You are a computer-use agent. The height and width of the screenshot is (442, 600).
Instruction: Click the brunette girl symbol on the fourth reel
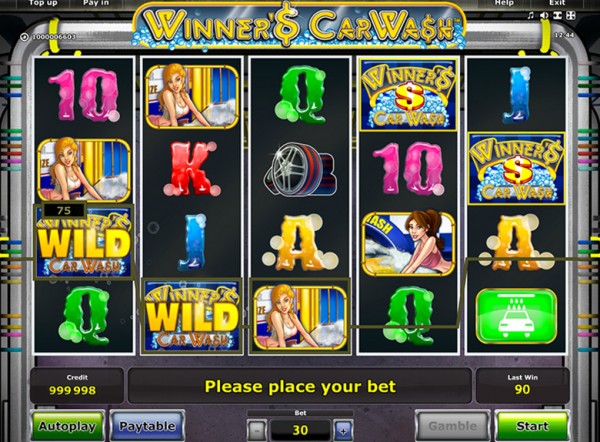click(x=409, y=243)
